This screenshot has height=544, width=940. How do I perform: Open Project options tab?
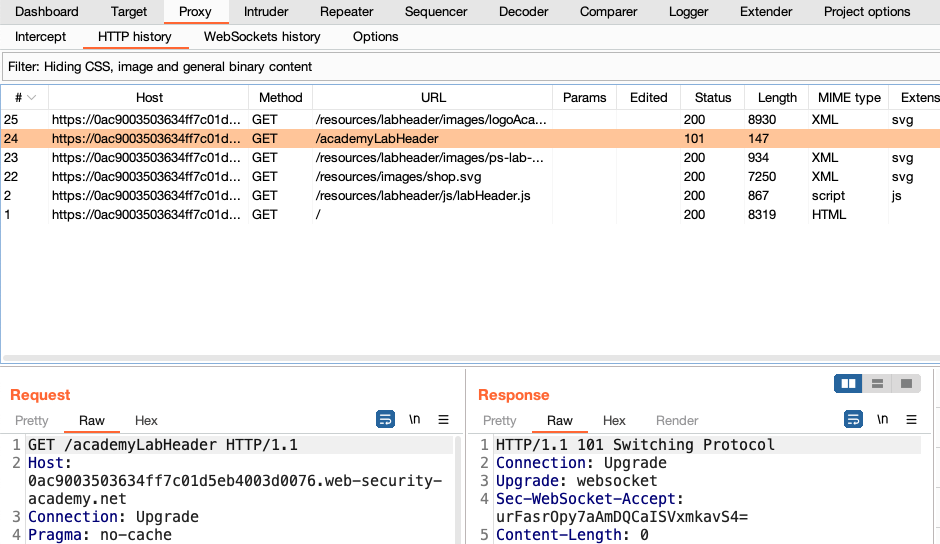coord(867,11)
